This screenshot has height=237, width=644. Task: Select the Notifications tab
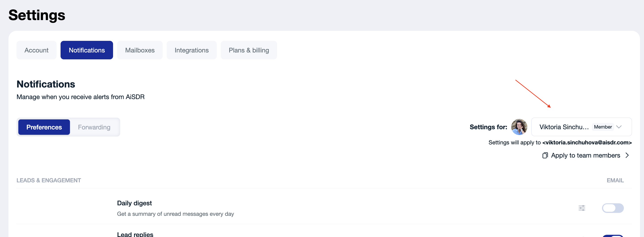[x=87, y=50]
